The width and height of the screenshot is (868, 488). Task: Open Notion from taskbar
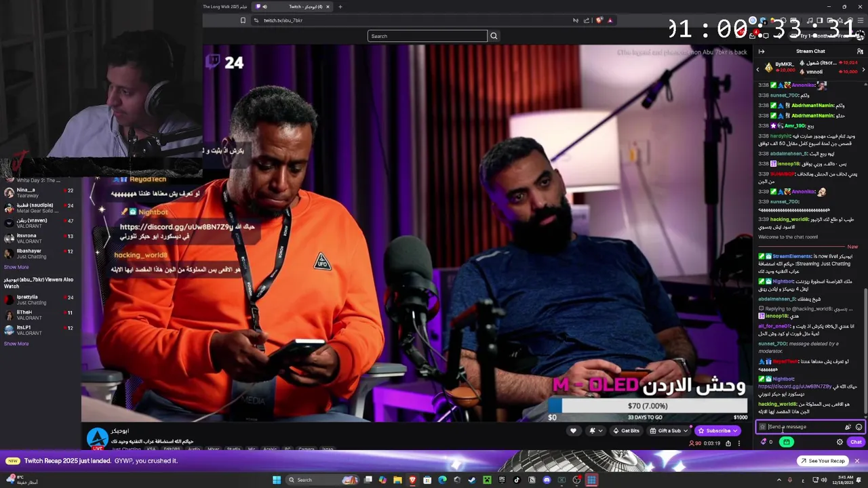tap(532, 480)
